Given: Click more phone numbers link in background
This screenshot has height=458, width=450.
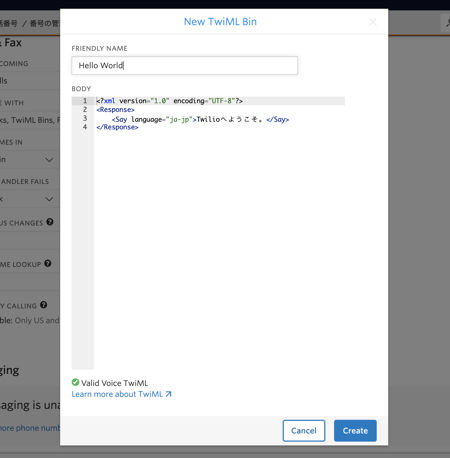Looking at the screenshot, I should tap(30, 428).
